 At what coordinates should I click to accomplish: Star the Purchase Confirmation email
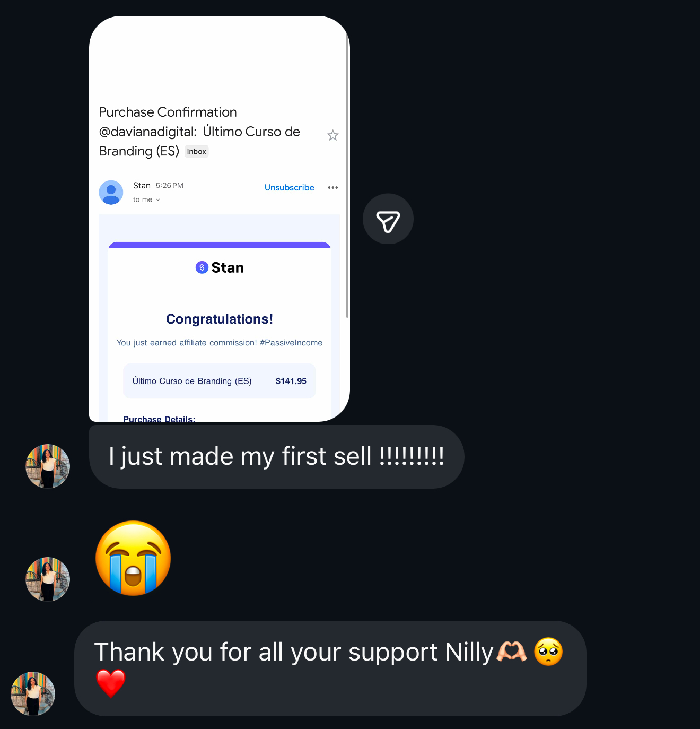point(333,135)
